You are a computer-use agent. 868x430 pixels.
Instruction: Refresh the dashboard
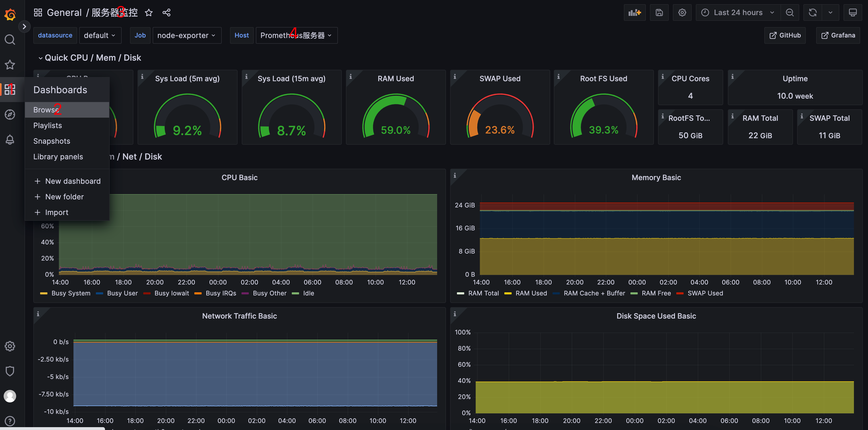[x=813, y=13]
